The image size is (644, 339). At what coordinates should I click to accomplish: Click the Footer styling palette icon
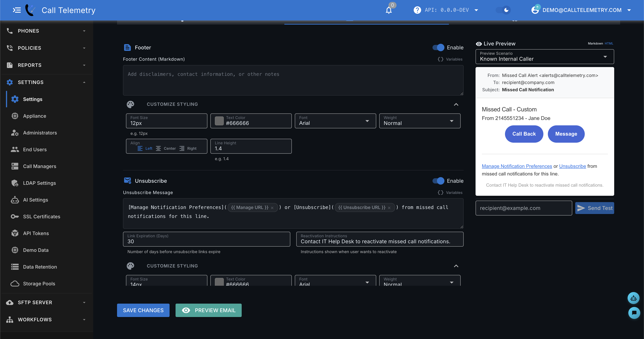coord(130,104)
